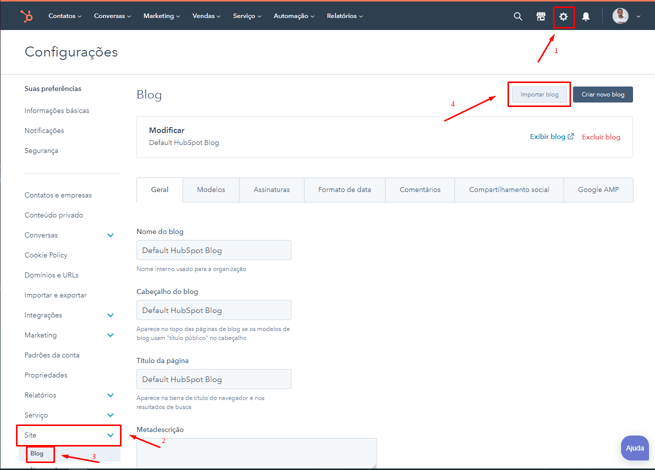The width and height of the screenshot is (655, 470).
Task: Open Padrões da conta settings
Action: point(52,356)
